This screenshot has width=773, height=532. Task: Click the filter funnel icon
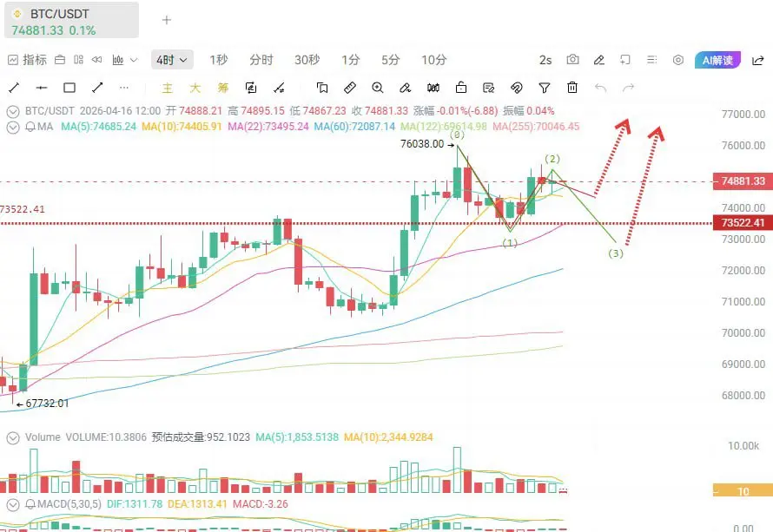[545, 88]
